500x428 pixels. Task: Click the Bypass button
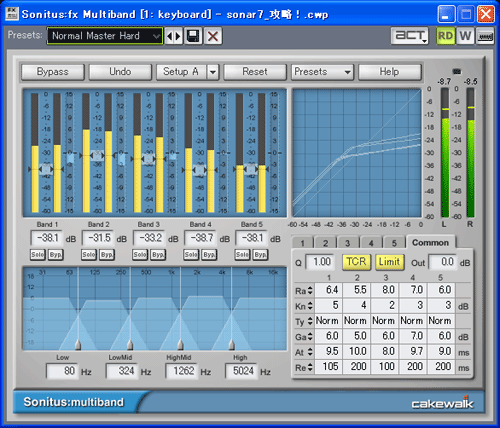tap(53, 72)
